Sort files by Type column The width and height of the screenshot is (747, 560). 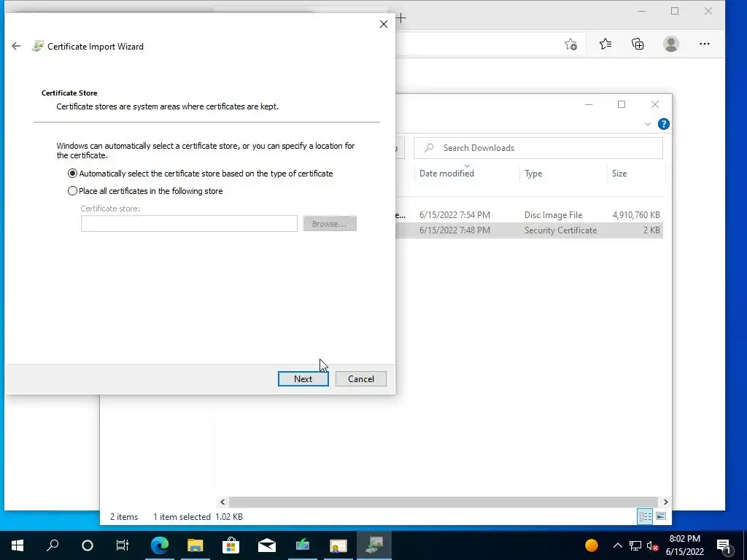[x=533, y=174]
